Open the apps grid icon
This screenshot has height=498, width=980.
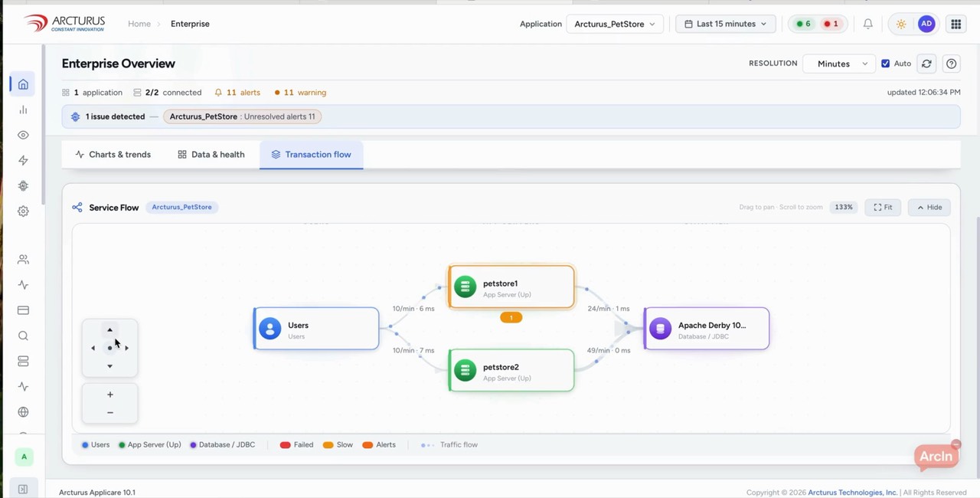(x=955, y=24)
